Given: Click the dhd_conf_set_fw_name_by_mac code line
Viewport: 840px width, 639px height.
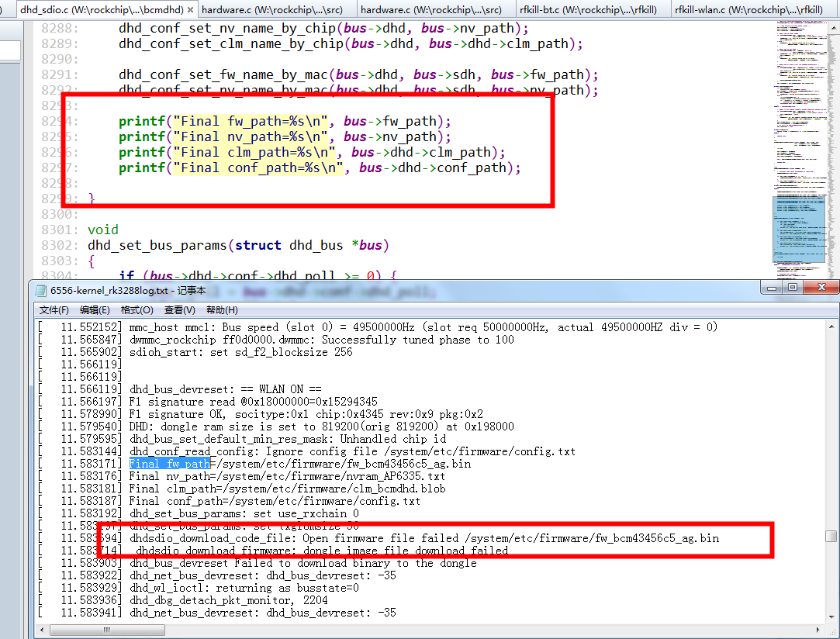Looking at the screenshot, I should click(x=358, y=75).
